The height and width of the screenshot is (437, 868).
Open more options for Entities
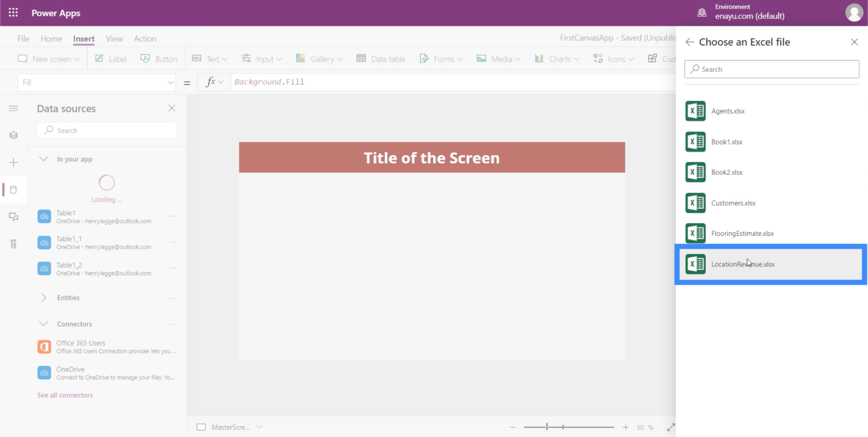point(173,298)
